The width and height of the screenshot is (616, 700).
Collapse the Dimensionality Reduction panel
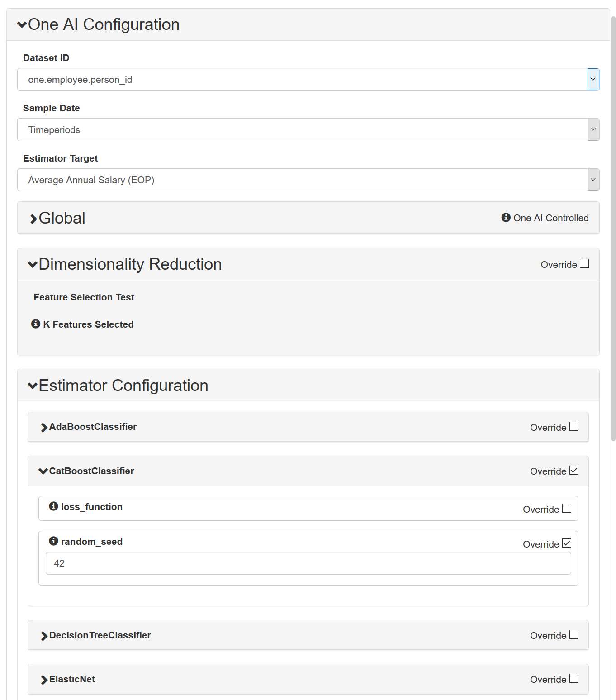coord(33,264)
